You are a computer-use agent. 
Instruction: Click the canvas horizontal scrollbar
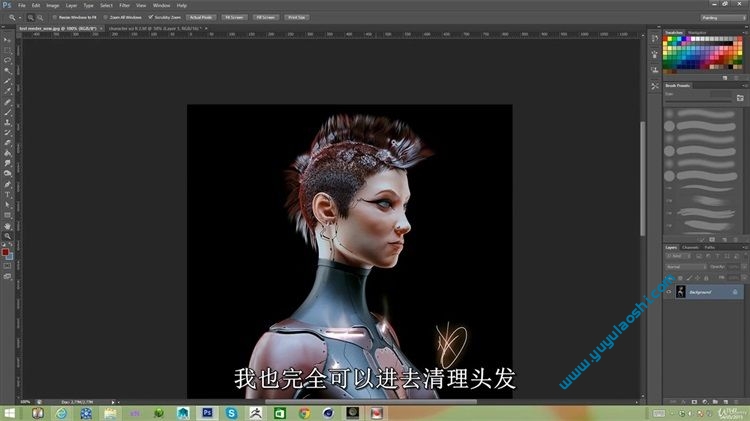click(x=371, y=402)
